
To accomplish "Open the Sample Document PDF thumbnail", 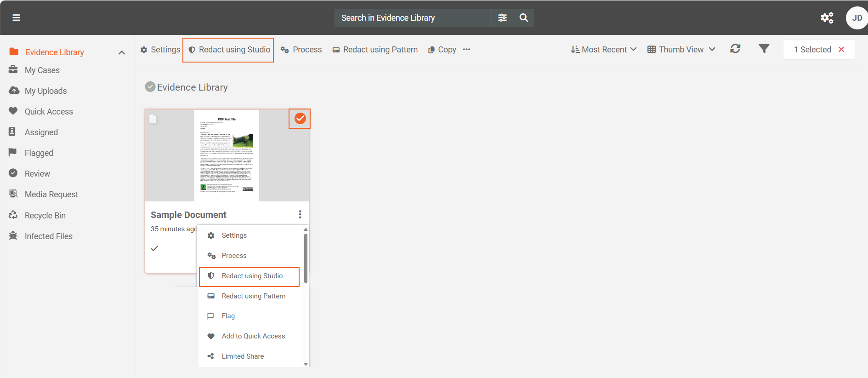I will (x=227, y=155).
